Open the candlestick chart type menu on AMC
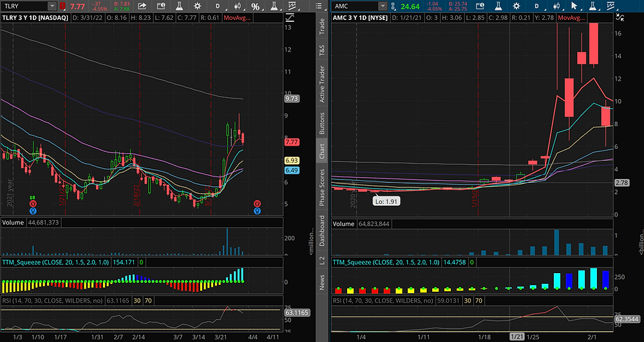 [555, 6]
